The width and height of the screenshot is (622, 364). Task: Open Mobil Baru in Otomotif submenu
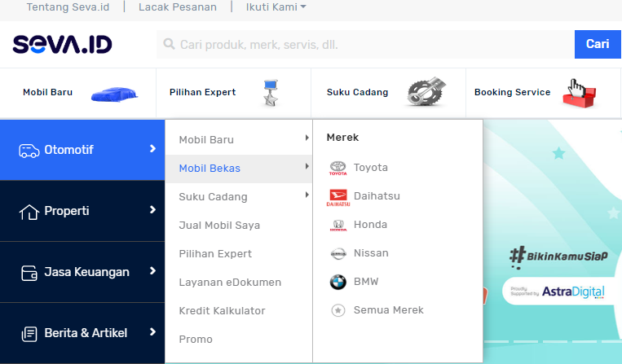(x=206, y=140)
